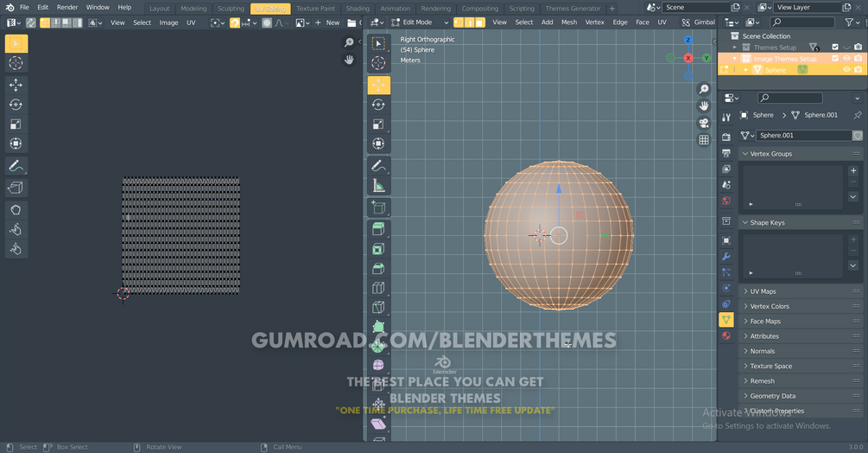
Task: Toggle UV sync selection button
Action: [31, 22]
